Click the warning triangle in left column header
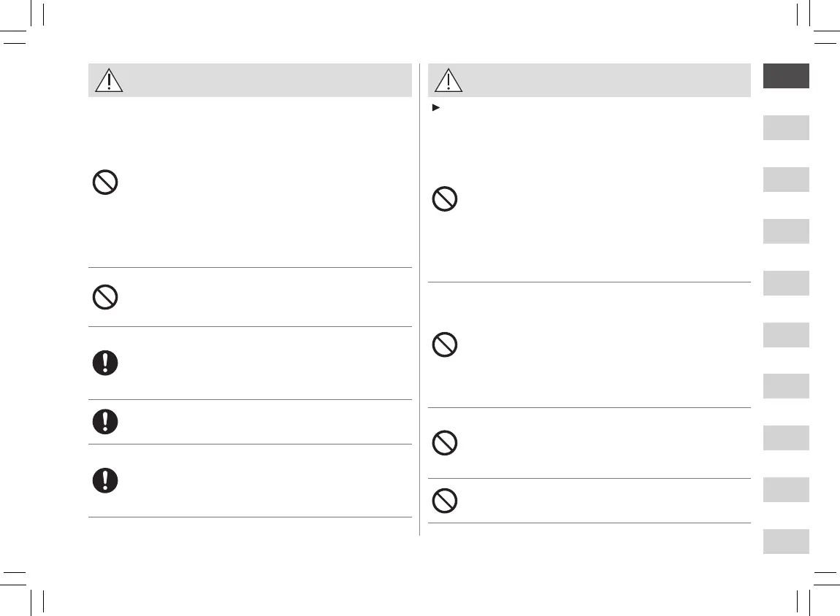This screenshot has width=840, height=616. [x=110, y=80]
